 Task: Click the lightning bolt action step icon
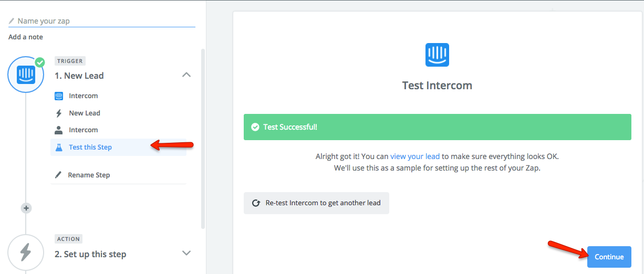(x=26, y=253)
